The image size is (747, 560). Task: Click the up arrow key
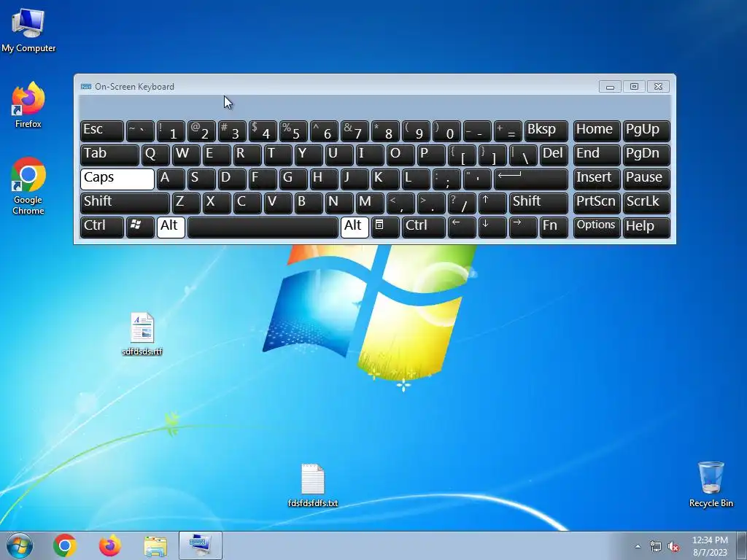[x=492, y=203]
